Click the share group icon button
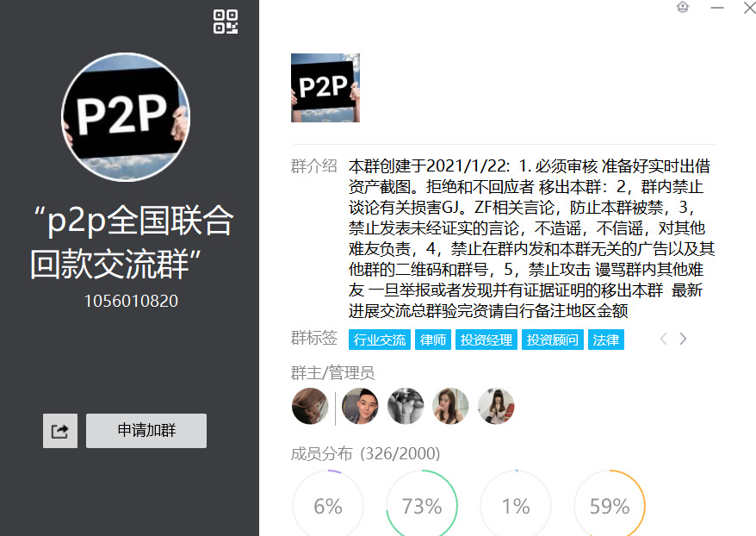 (60, 431)
